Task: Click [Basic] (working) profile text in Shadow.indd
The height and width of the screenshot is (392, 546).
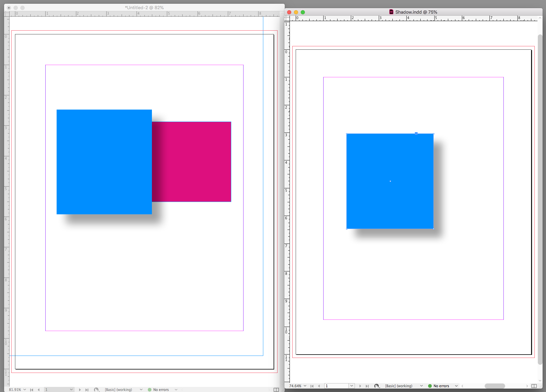Action: click(x=399, y=386)
